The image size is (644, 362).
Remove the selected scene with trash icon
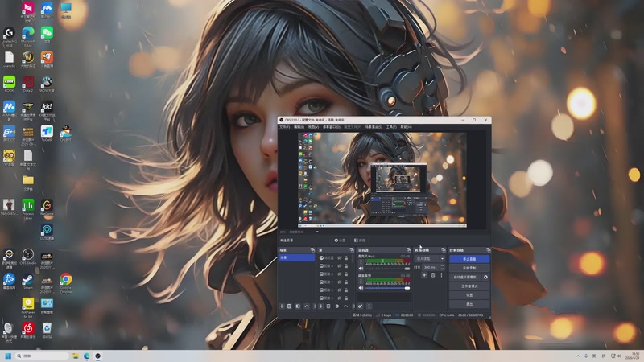tap(289, 306)
